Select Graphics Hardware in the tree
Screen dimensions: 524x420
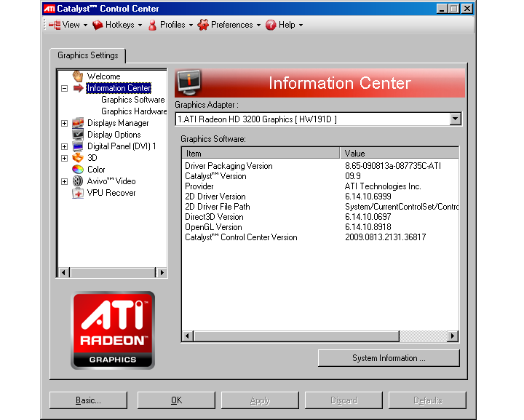click(134, 111)
